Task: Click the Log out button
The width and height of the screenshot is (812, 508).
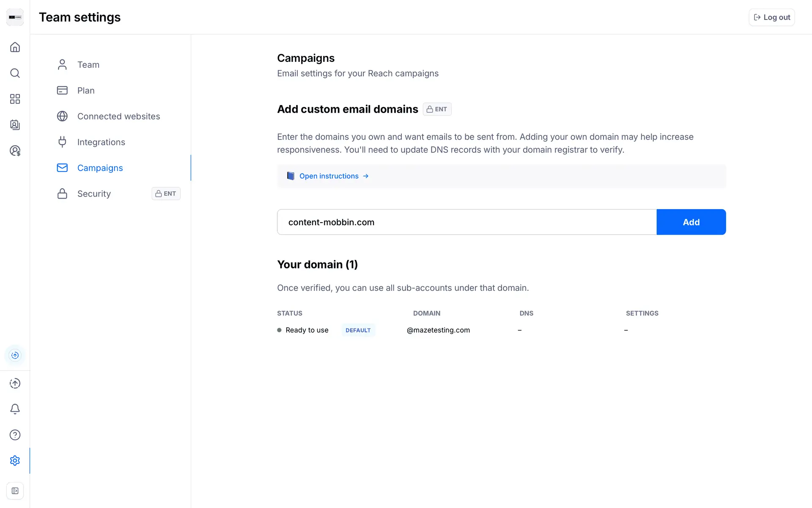Action: pos(771,17)
